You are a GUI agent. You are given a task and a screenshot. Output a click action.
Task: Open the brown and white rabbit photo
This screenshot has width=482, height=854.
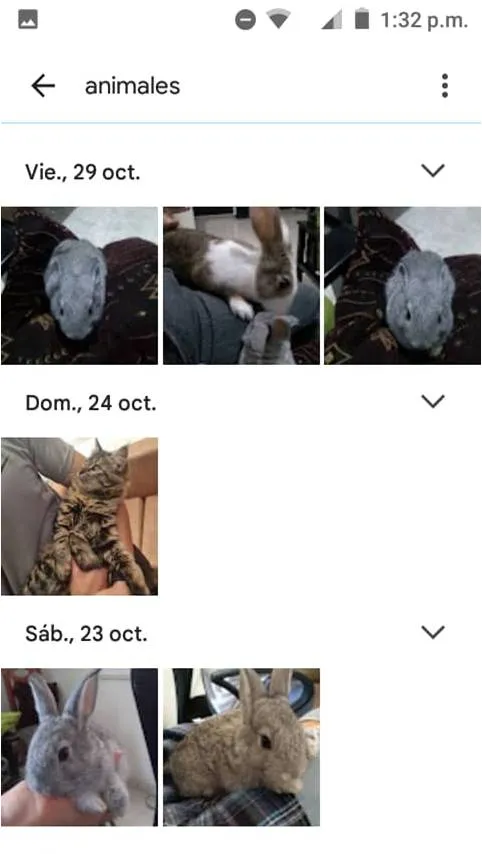(241, 285)
